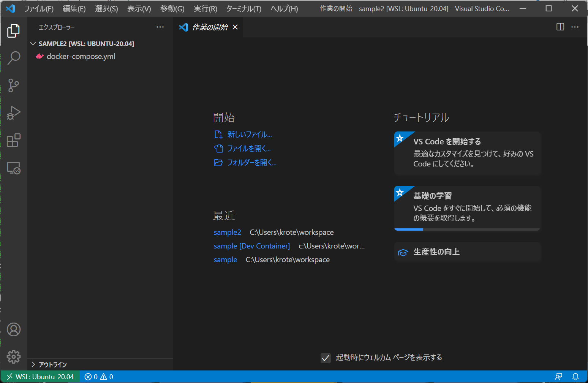Open recent sample [Dev Container]
The height and width of the screenshot is (383, 588).
(x=252, y=246)
